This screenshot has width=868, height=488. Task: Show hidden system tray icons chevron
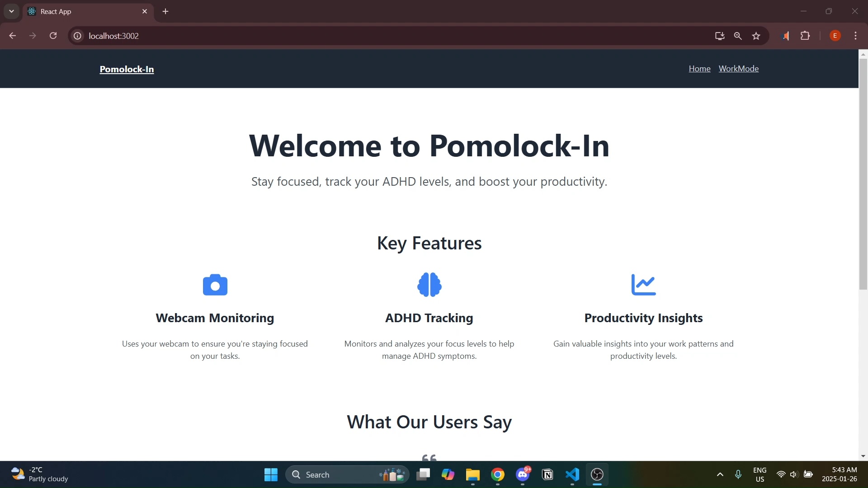[x=720, y=474]
